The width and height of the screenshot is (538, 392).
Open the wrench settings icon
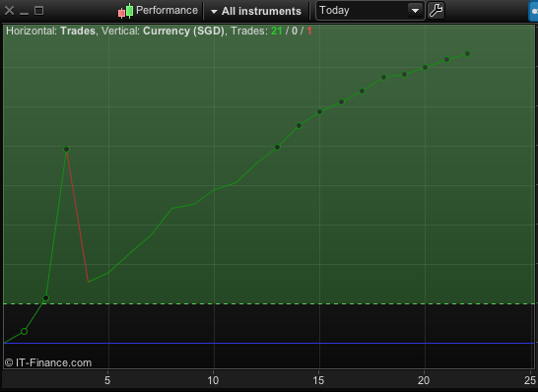[437, 10]
